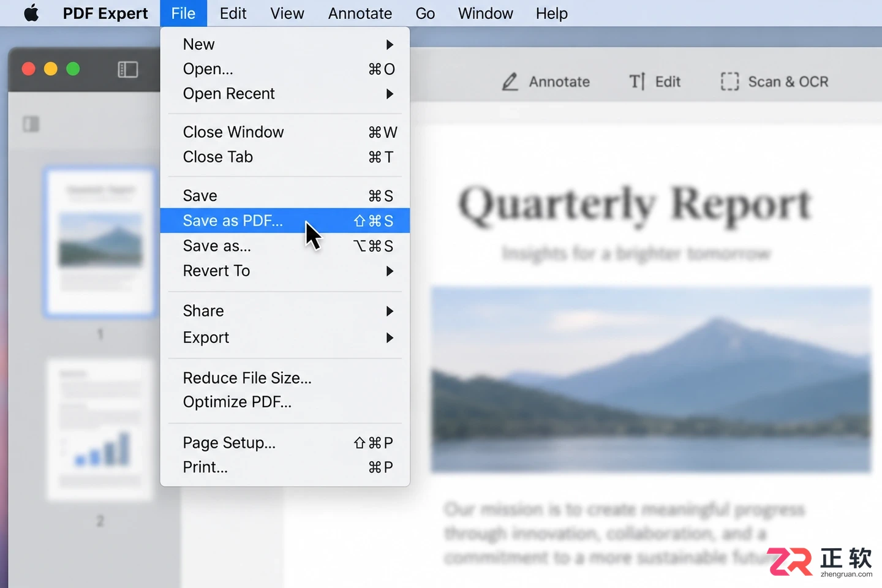Open the Go menu
The image size is (882, 588).
pos(425,13)
